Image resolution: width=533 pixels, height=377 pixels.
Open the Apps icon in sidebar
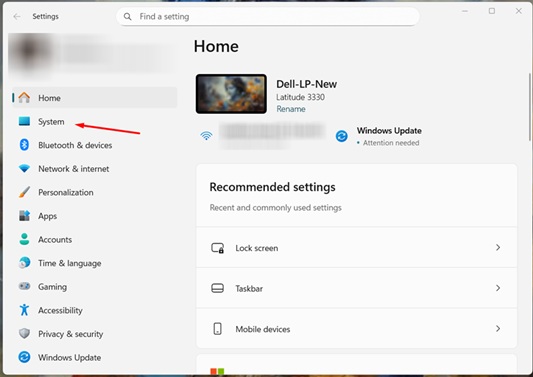coord(24,216)
